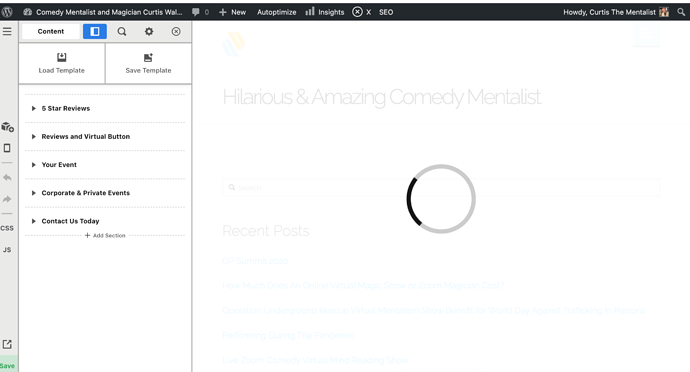Select the Contact Us Today label
690x372 pixels.
click(x=70, y=221)
